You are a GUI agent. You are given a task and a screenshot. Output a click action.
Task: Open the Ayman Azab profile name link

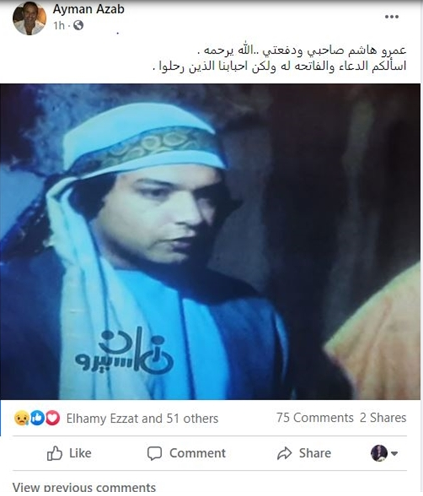click(89, 9)
